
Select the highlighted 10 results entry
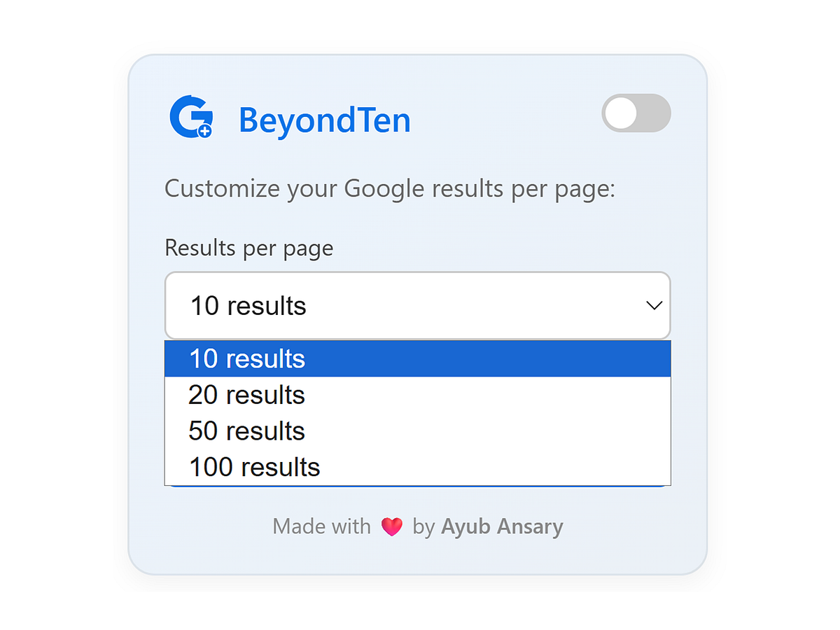click(x=246, y=358)
